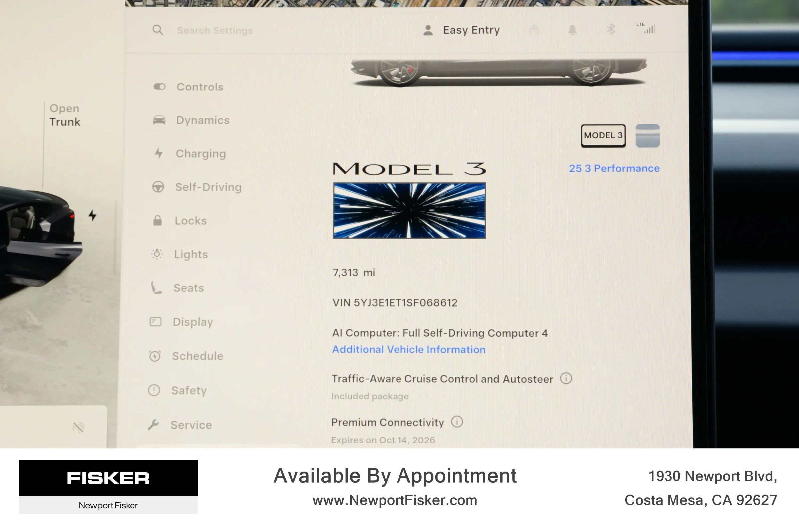799x532 pixels.
Task: Open Safety settings
Action: 177,390
